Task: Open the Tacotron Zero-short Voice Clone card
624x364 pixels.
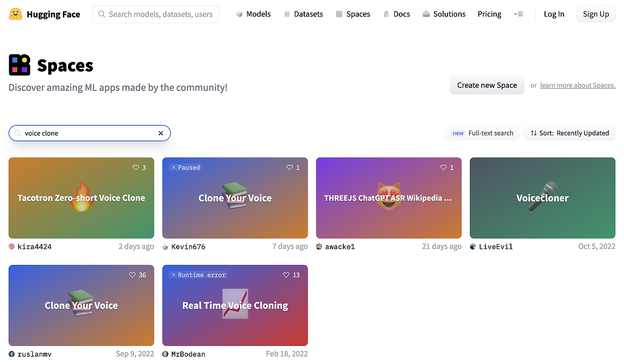Action: [81, 198]
